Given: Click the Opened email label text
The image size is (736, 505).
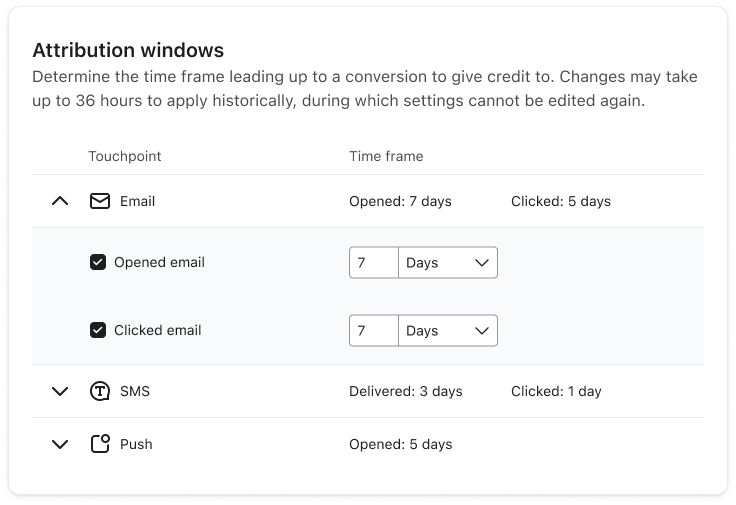Looking at the screenshot, I should pyautogui.click(x=159, y=262).
